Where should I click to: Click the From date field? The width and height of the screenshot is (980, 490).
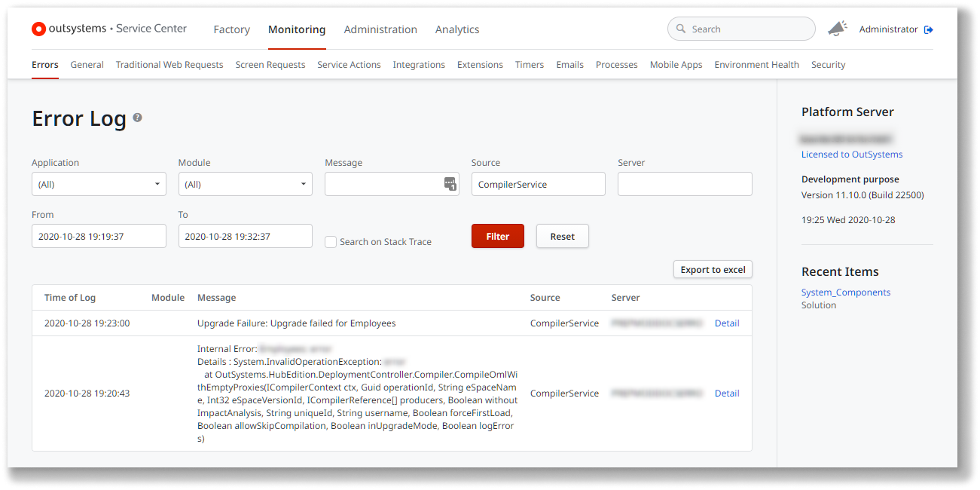click(x=99, y=235)
